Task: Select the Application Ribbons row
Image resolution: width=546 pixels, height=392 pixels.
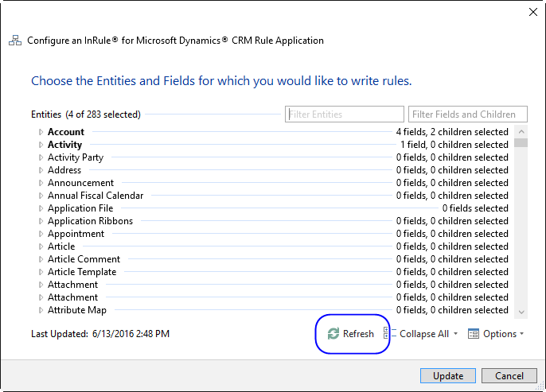Action: (x=273, y=221)
